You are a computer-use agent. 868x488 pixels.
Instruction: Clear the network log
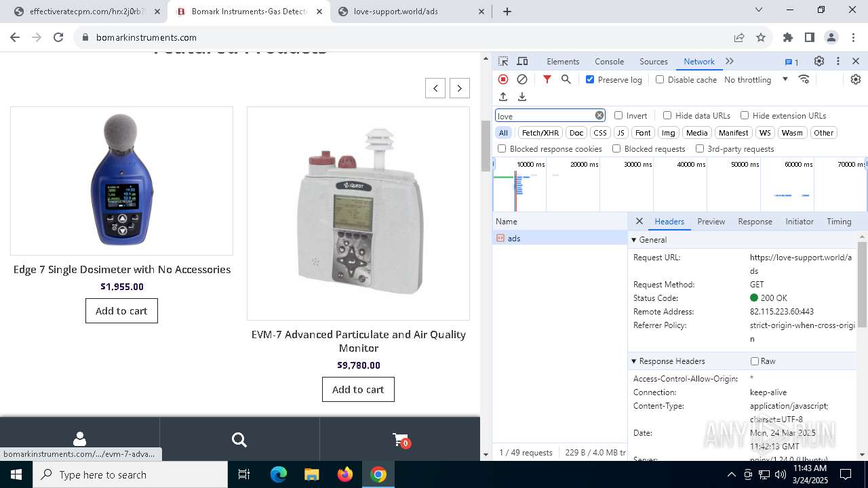(x=522, y=79)
